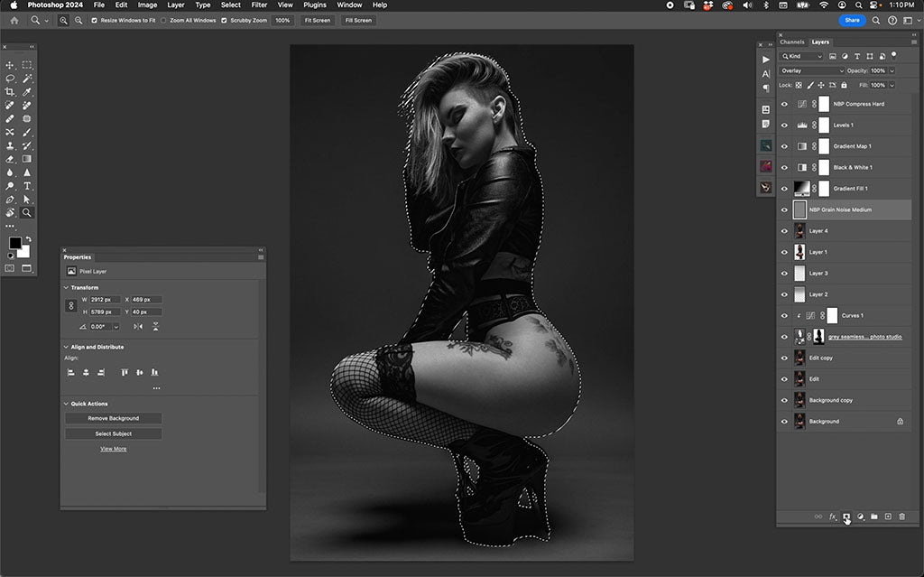This screenshot has height=577, width=924.
Task: Select the Lasso tool
Action: (x=10, y=78)
